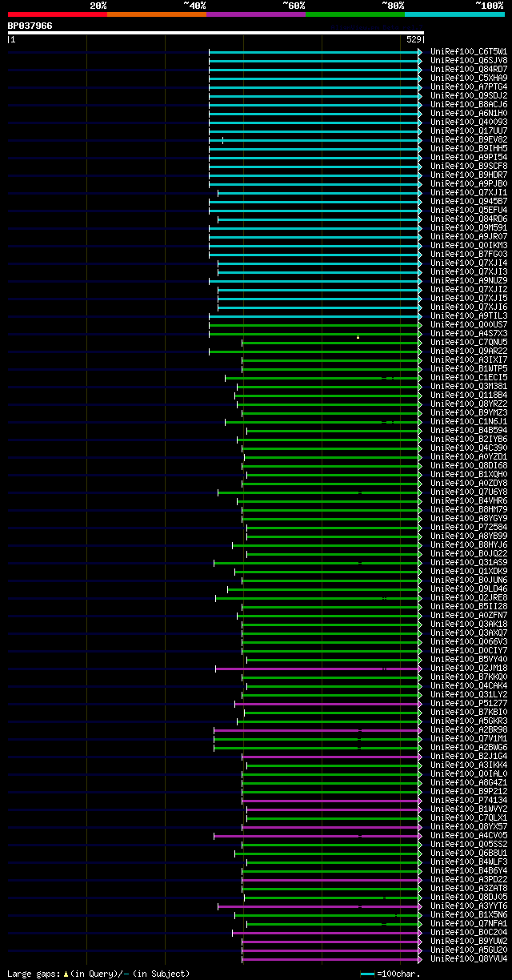Open hit UniRef100_B1X5N6
512x980 pixels.
coord(469,914)
